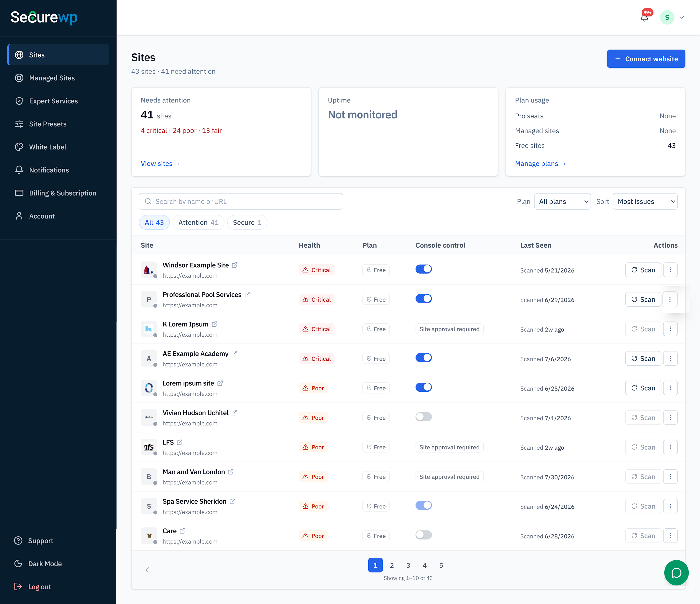Toggle console control for Professional Pool Services
The image size is (700, 604).
click(x=424, y=299)
